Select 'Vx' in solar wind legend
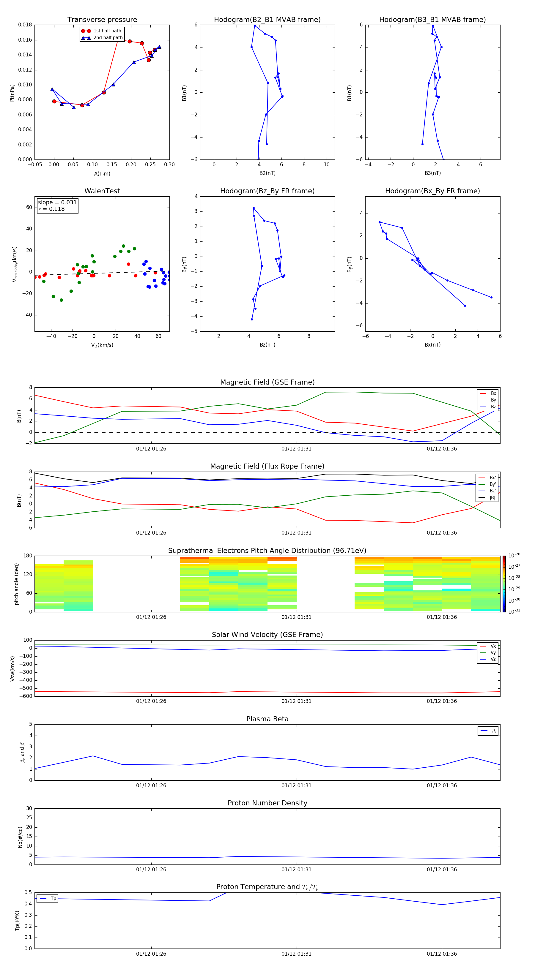This screenshot has width=535, height=980. tap(488, 647)
